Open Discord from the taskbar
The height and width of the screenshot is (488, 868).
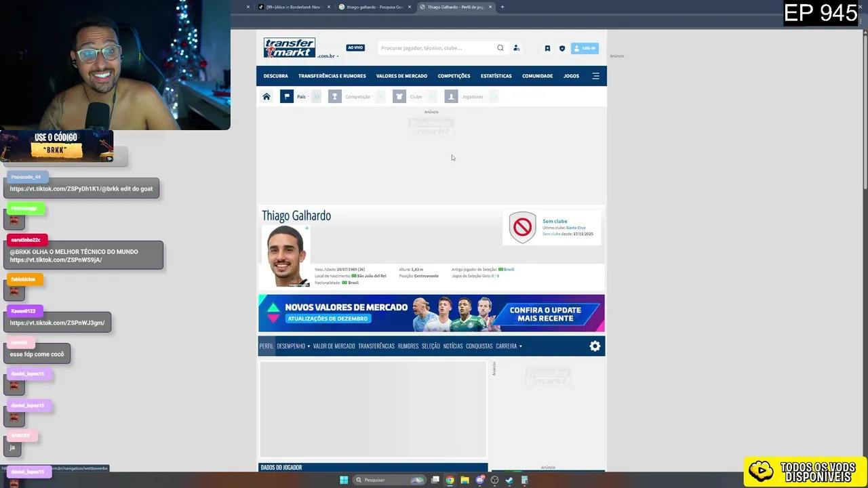coord(480,480)
